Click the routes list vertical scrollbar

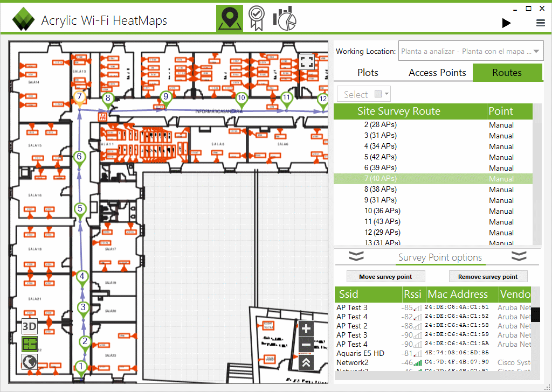[x=537, y=174]
